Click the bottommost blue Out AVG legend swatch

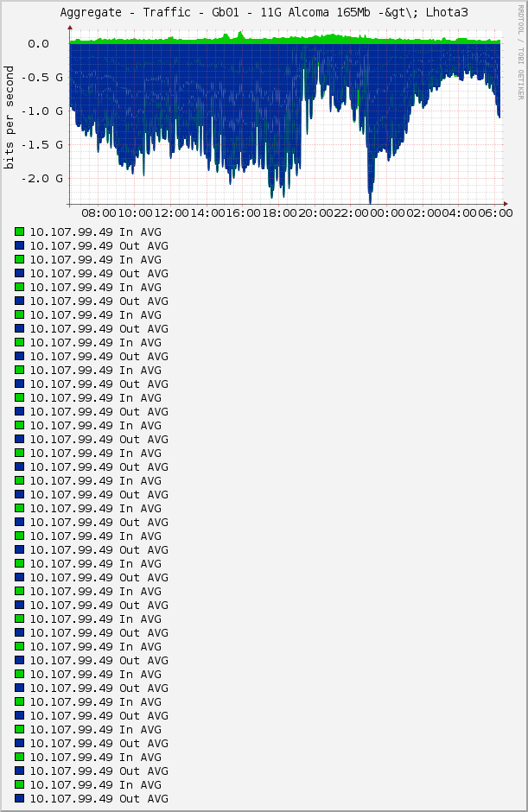(x=20, y=798)
